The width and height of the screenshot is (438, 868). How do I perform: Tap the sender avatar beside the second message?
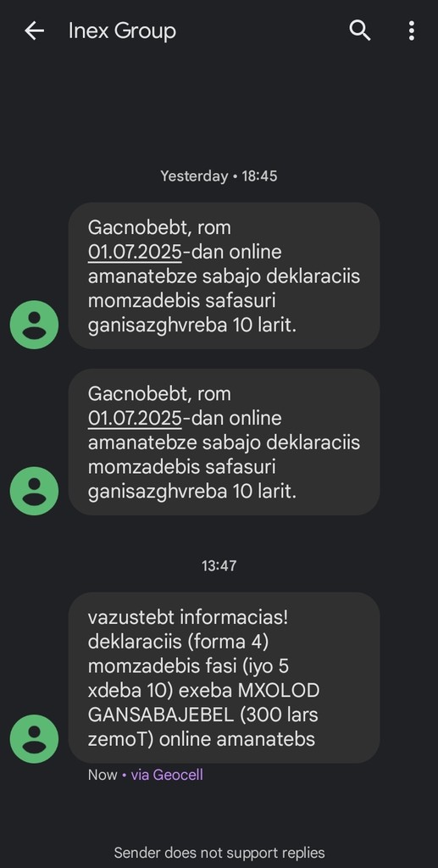tap(34, 491)
